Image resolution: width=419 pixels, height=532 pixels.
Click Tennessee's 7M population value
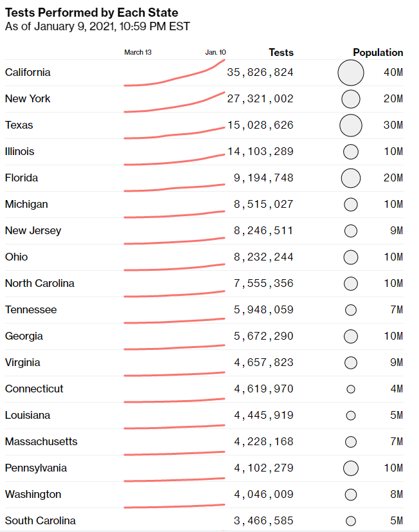coord(397,310)
